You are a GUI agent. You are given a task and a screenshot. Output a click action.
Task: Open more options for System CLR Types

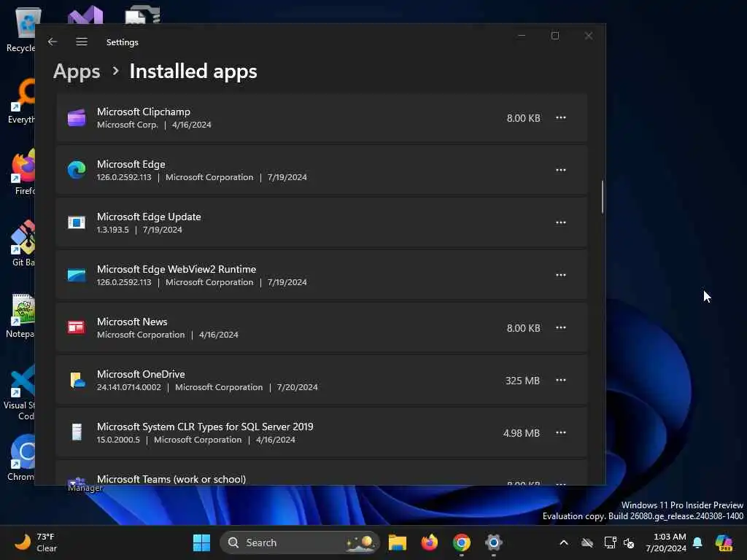pos(561,432)
